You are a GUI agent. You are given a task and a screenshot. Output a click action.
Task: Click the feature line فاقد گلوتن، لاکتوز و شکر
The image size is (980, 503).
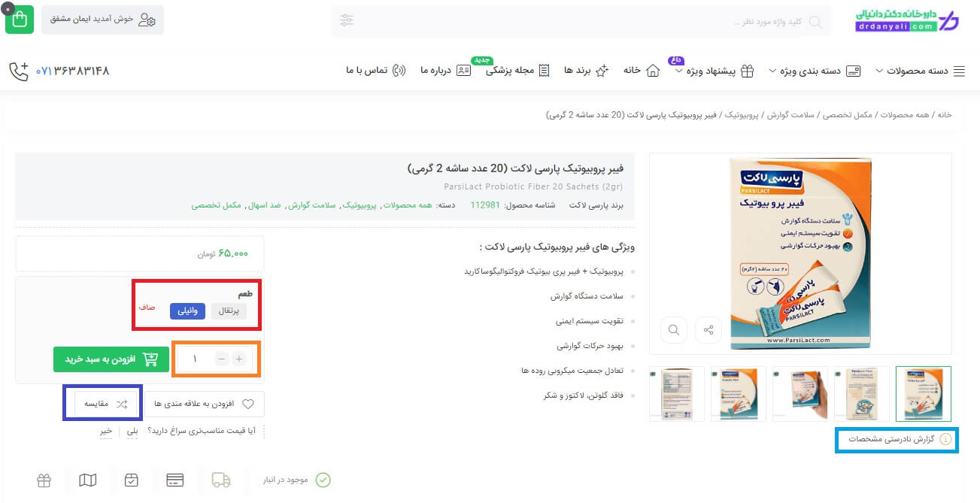pos(585,395)
